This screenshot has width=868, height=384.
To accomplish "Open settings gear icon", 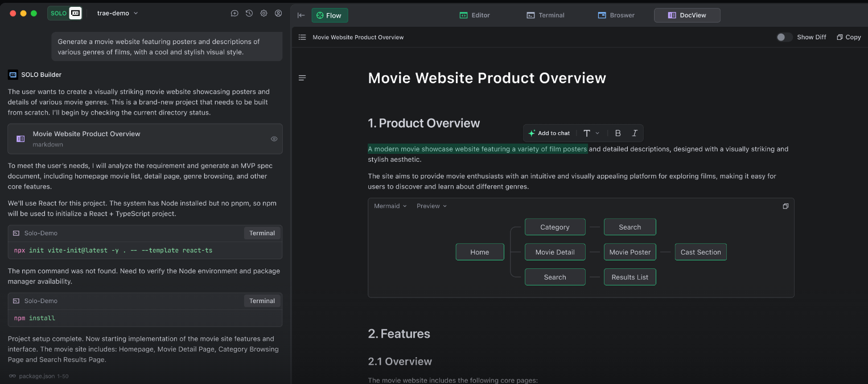I will coord(264,13).
